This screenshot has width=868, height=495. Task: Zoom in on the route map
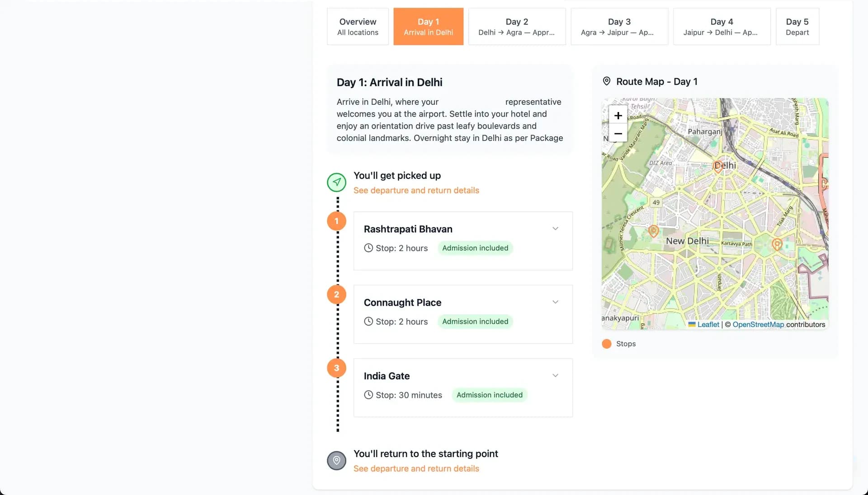tap(618, 116)
